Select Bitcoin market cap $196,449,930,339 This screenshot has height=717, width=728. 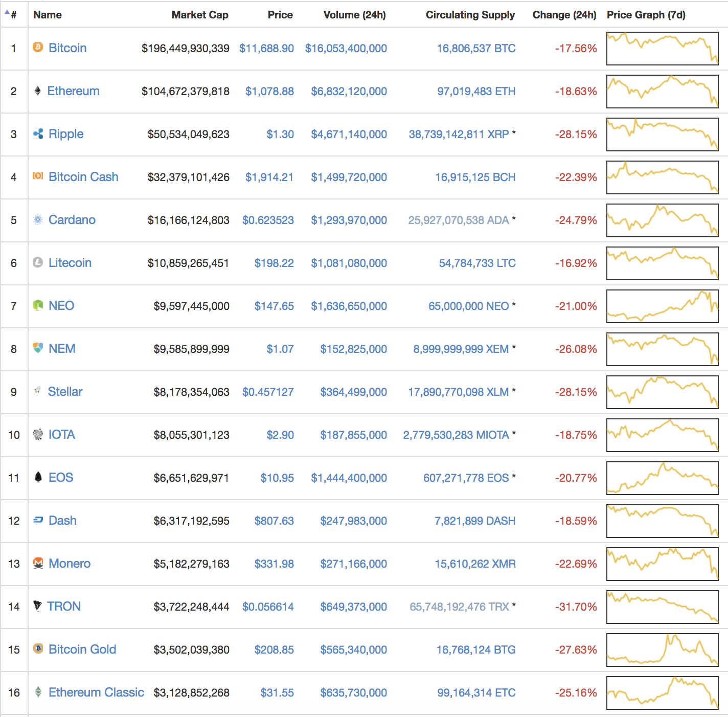(x=186, y=48)
